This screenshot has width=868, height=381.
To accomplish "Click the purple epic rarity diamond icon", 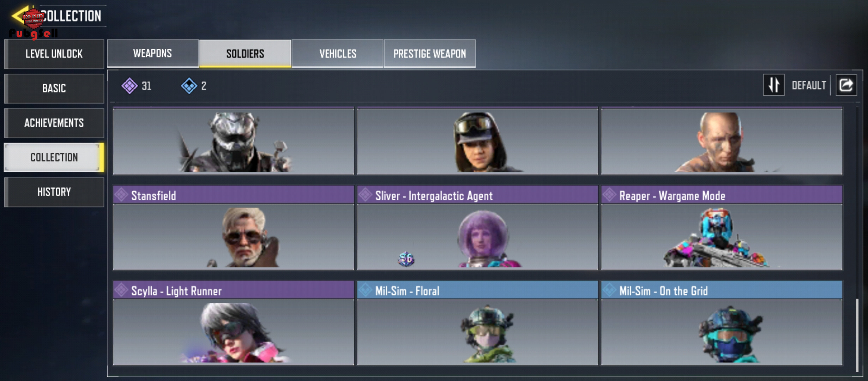I will (129, 86).
